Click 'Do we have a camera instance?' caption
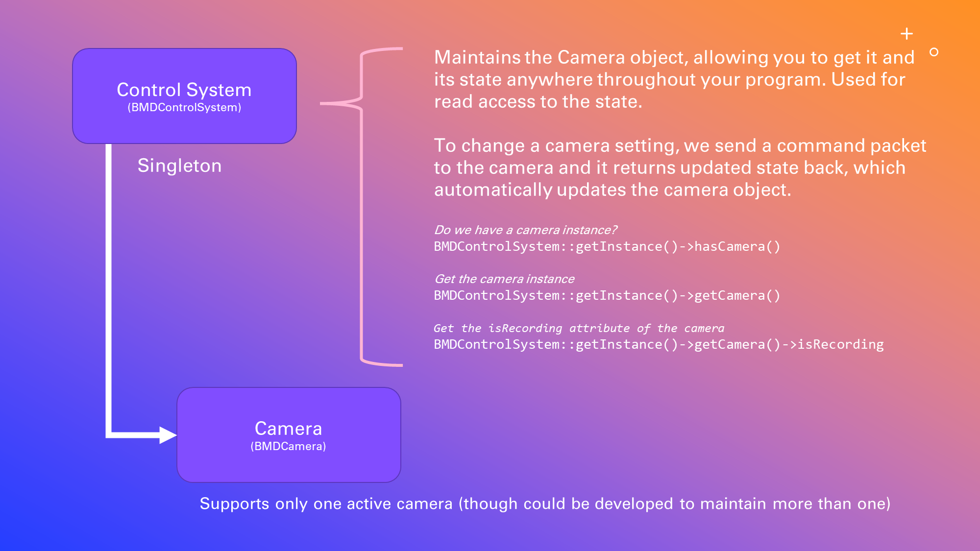Viewport: 980px width, 551px height. point(525,230)
